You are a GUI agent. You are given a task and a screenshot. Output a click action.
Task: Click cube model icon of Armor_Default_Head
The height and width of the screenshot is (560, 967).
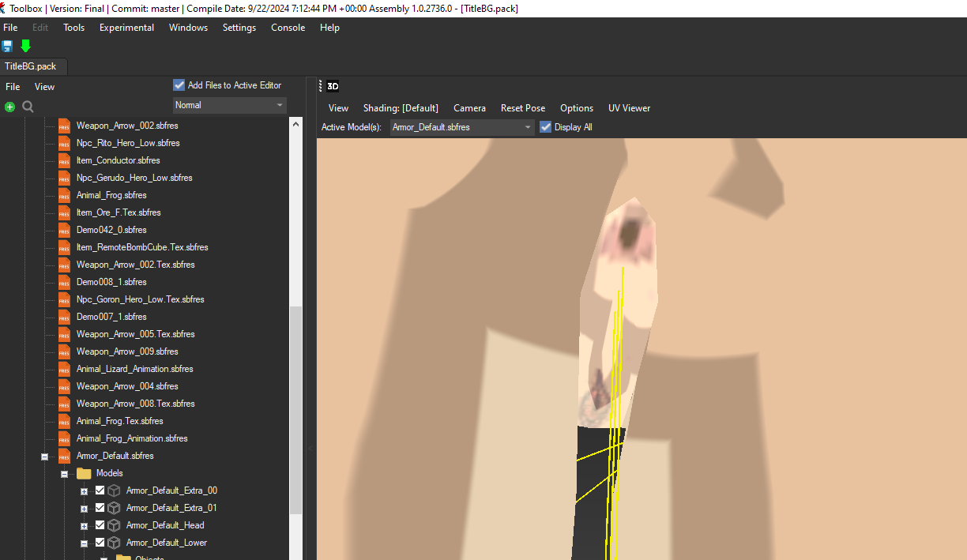[x=114, y=525]
